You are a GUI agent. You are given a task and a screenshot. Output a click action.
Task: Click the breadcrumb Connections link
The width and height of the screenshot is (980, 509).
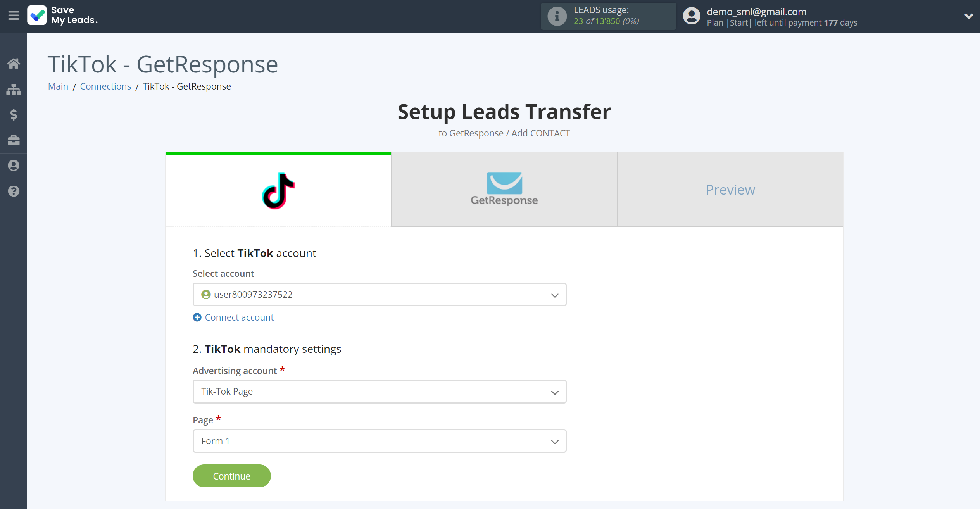point(106,86)
